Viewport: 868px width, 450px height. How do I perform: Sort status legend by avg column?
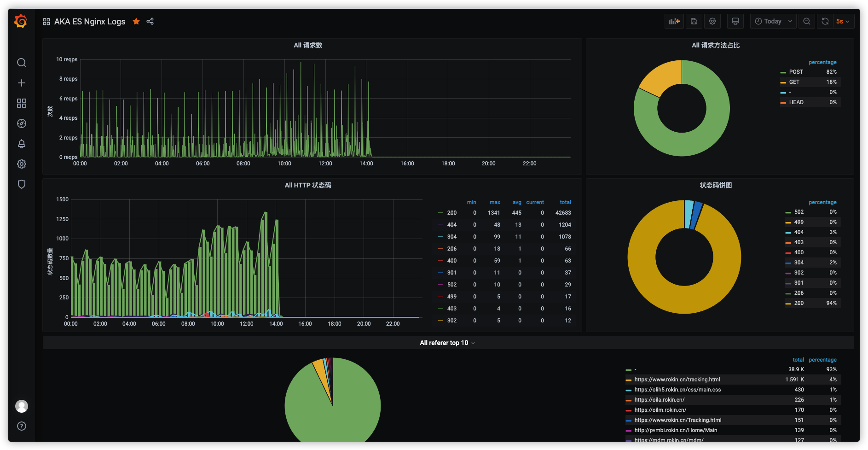coord(517,202)
